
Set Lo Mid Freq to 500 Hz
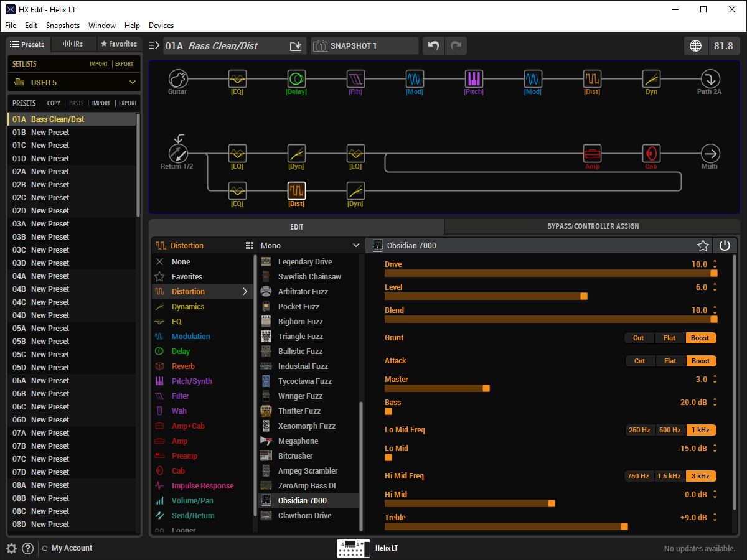(670, 430)
